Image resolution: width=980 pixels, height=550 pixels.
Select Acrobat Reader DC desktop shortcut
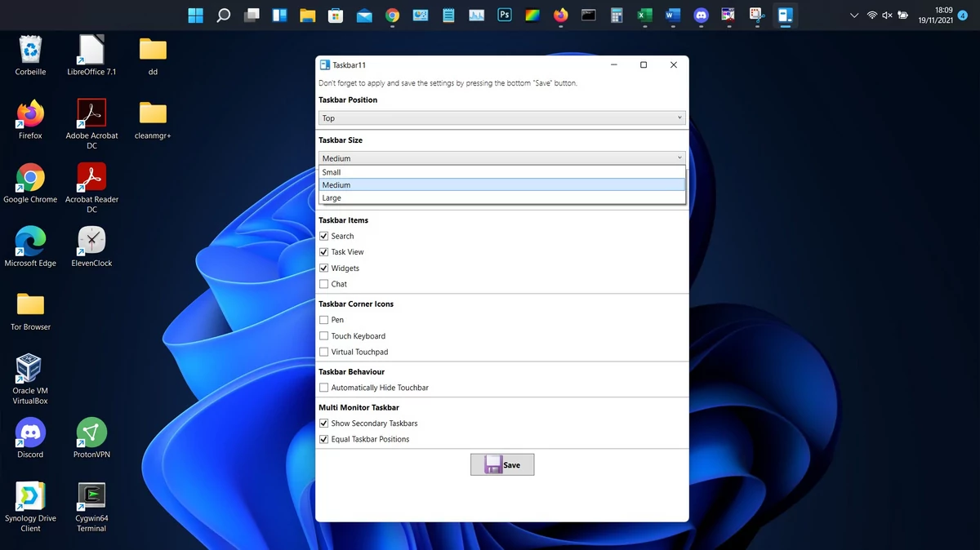(x=91, y=188)
